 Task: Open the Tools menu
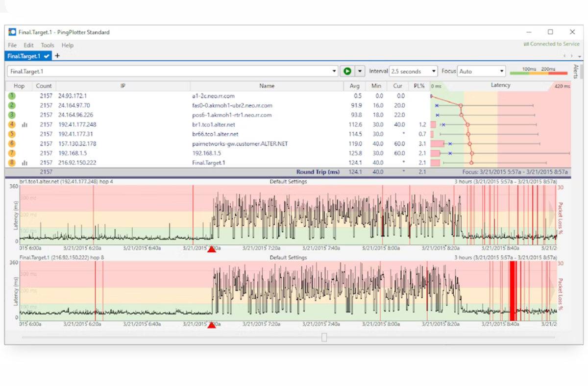tap(48, 45)
